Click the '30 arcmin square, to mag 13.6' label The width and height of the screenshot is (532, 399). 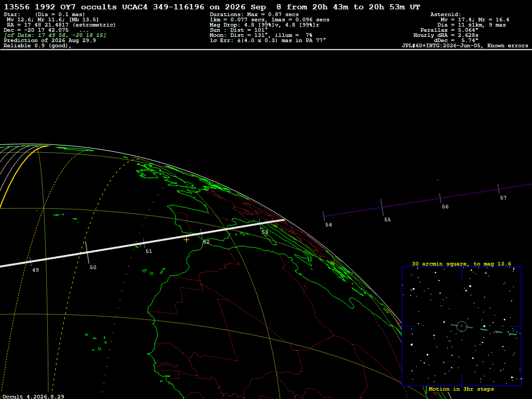click(x=461, y=263)
